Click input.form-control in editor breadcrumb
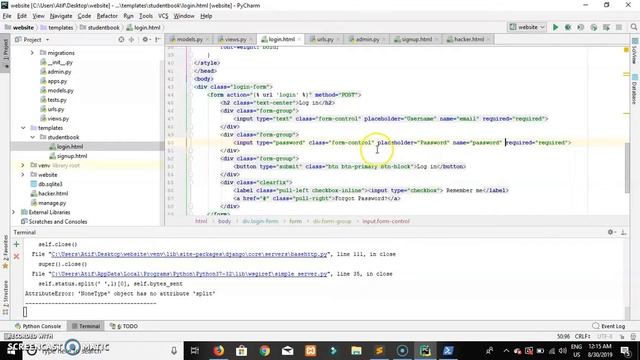This screenshot has height=360, width=640. [x=386, y=221]
